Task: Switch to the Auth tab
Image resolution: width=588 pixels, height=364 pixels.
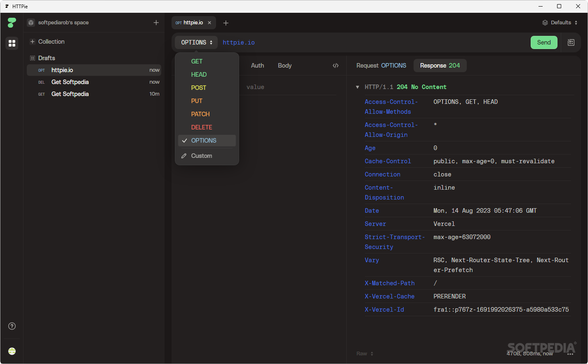Action: [258, 66]
